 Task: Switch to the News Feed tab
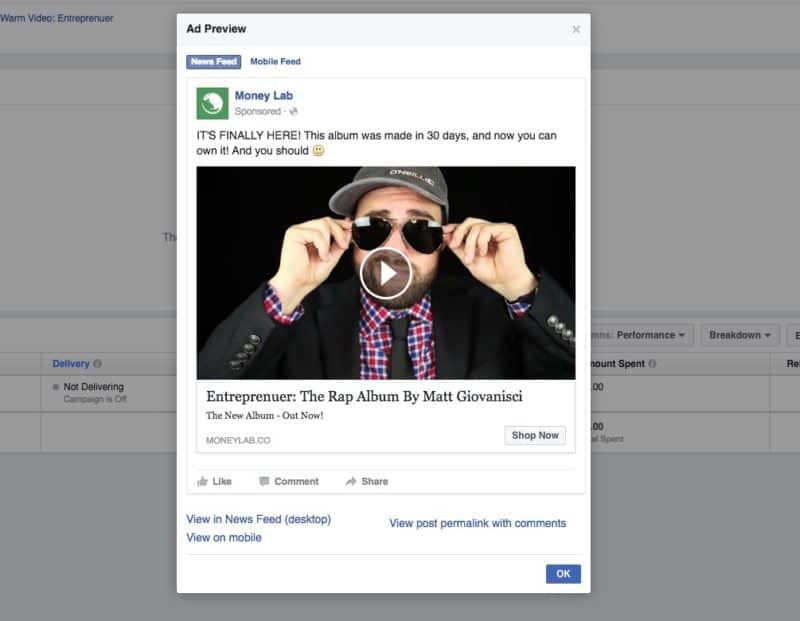tap(213, 62)
